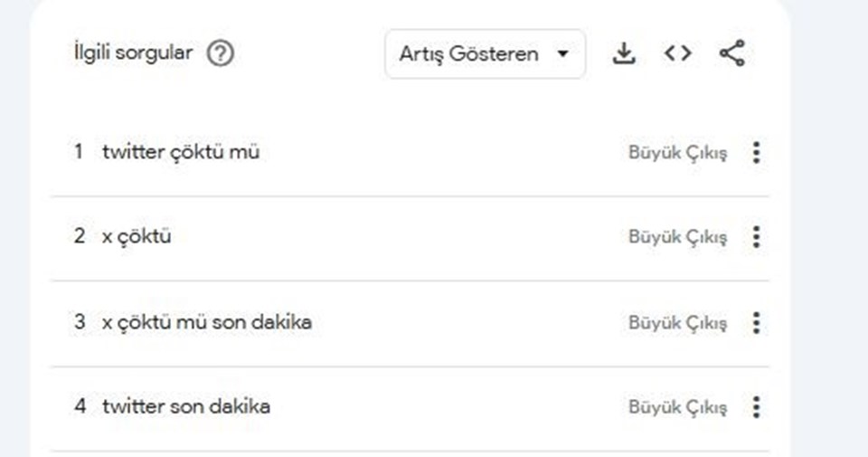Click Büyük Çıkış label in third row
The width and height of the screenshot is (868, 457).
click(677, 323)
